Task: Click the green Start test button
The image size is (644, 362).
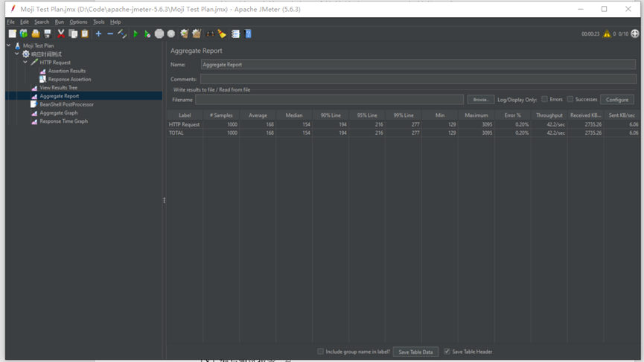Action: (136, 34)
